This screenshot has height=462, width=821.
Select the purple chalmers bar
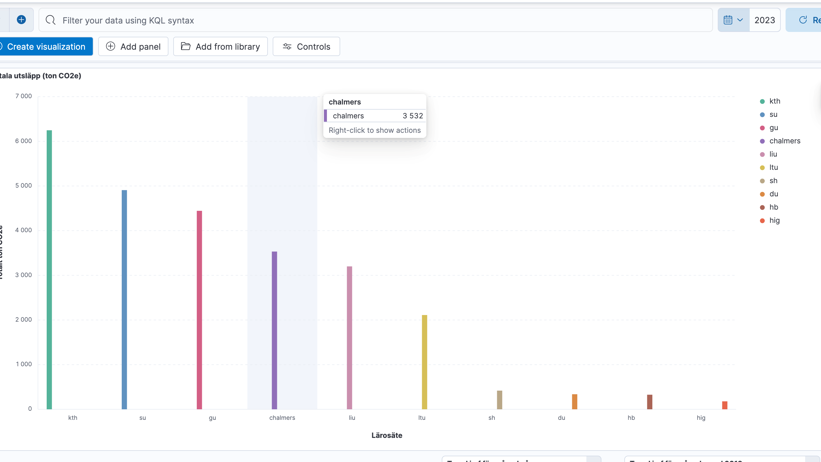275,330
